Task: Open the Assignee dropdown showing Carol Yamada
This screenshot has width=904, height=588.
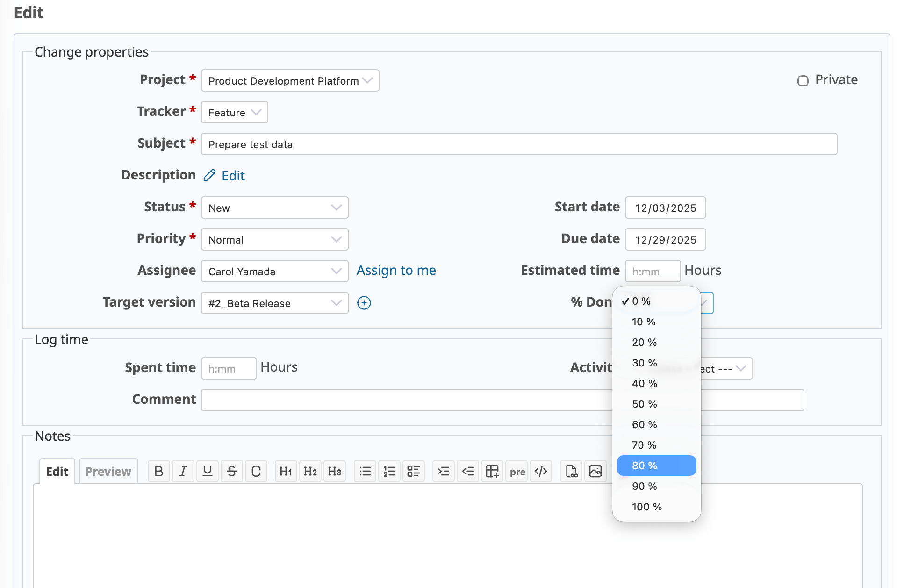Action: coord(275,272)
